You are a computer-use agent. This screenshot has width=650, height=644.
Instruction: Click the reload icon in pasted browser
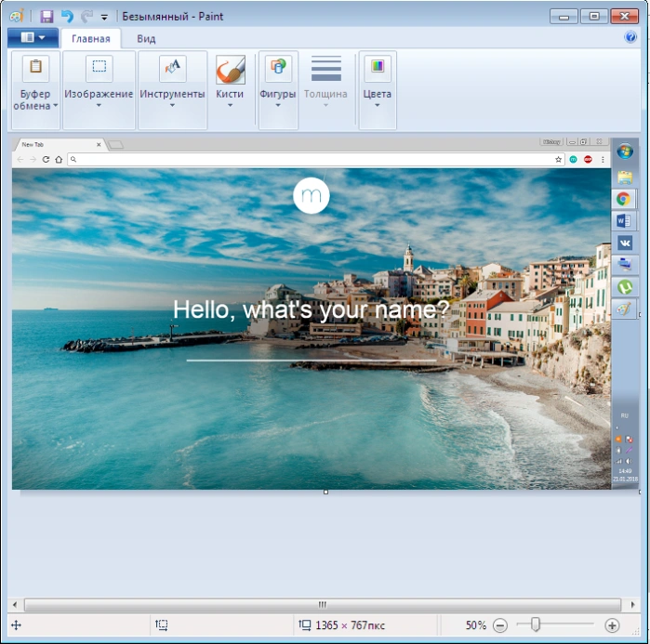pos(46,160)
